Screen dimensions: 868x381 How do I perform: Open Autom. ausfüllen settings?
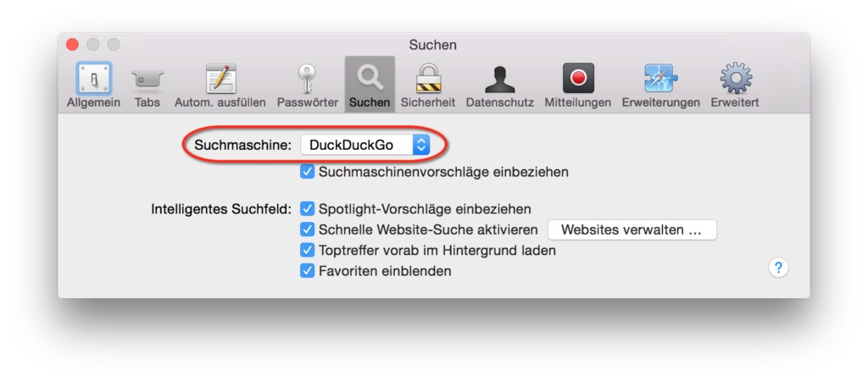220,86
